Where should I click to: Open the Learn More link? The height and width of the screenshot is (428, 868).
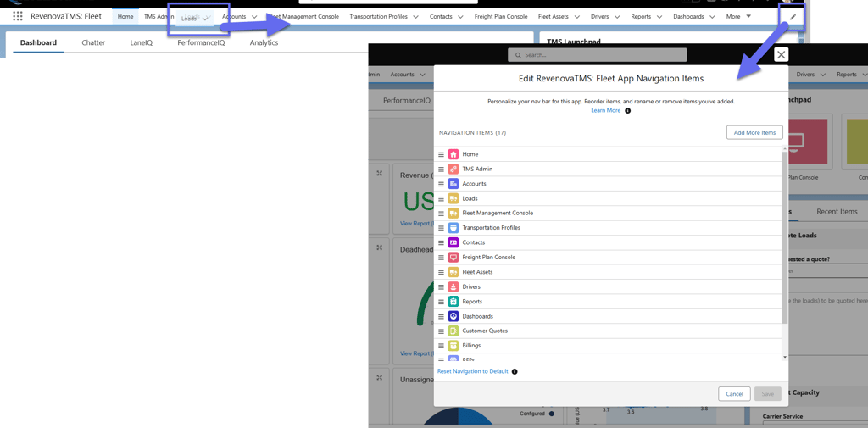605,111
